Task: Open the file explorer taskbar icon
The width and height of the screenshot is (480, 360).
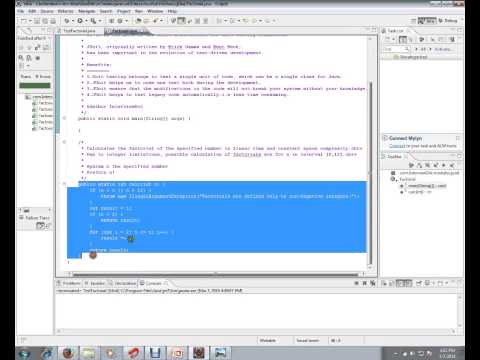Action: click(89, 353)
